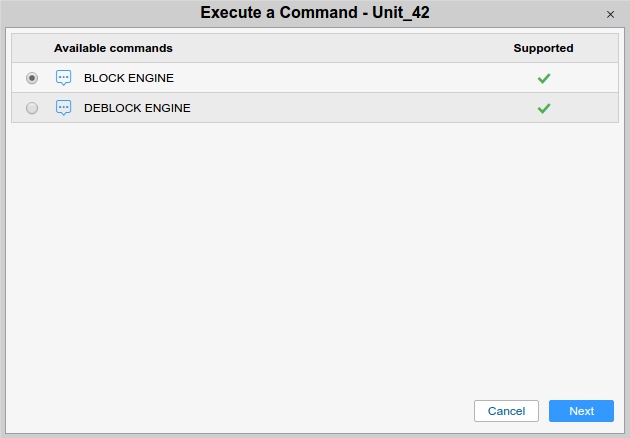Click the empty area below the commands list

pos(314,250)
